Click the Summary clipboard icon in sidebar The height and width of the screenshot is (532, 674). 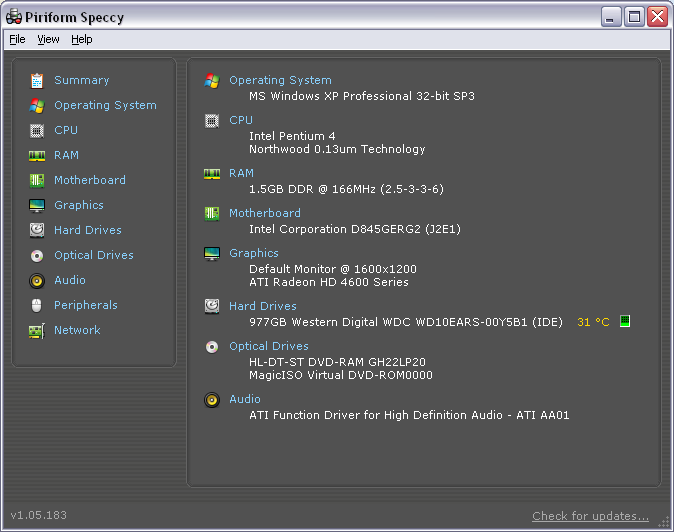37,80
